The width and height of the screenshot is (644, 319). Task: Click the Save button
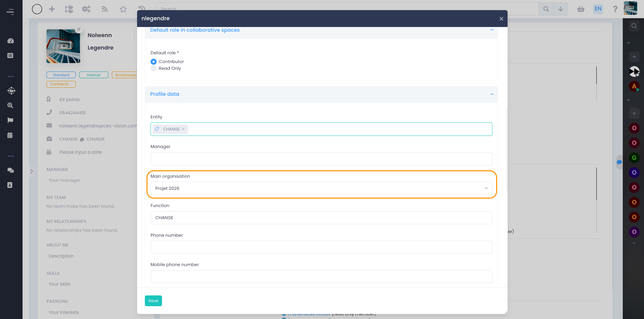pos(153,301)
